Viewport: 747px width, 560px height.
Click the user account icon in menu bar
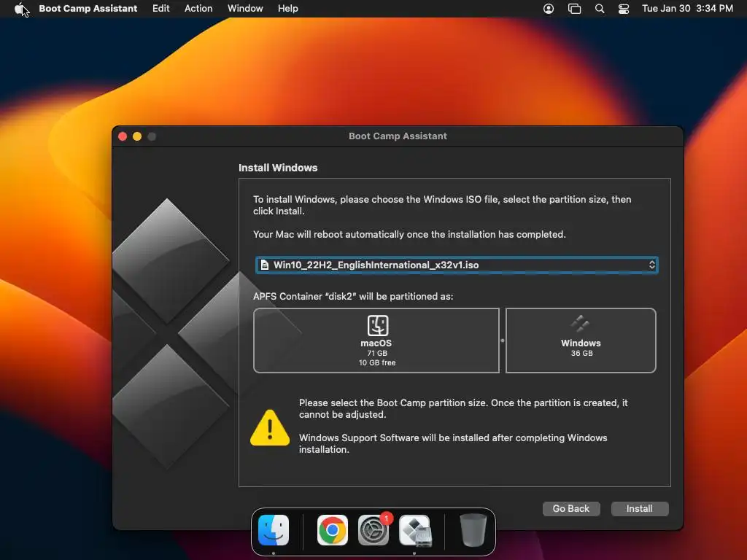click(549, 9)
